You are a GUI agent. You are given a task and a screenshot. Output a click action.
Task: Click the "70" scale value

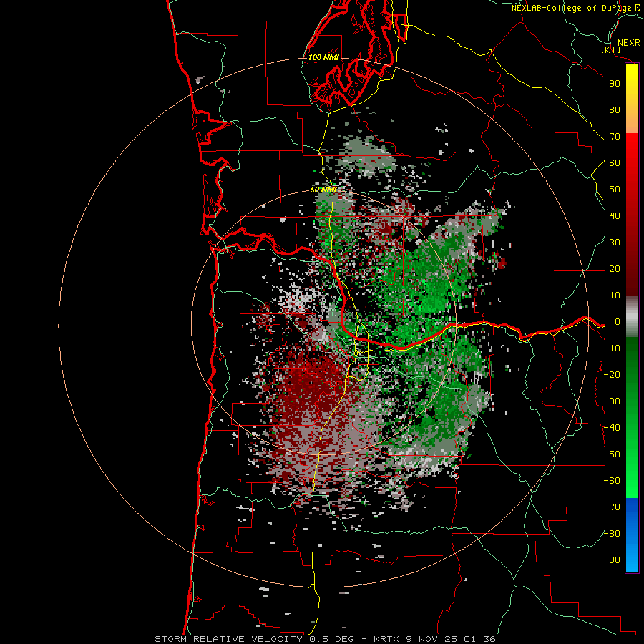(615, 137)
